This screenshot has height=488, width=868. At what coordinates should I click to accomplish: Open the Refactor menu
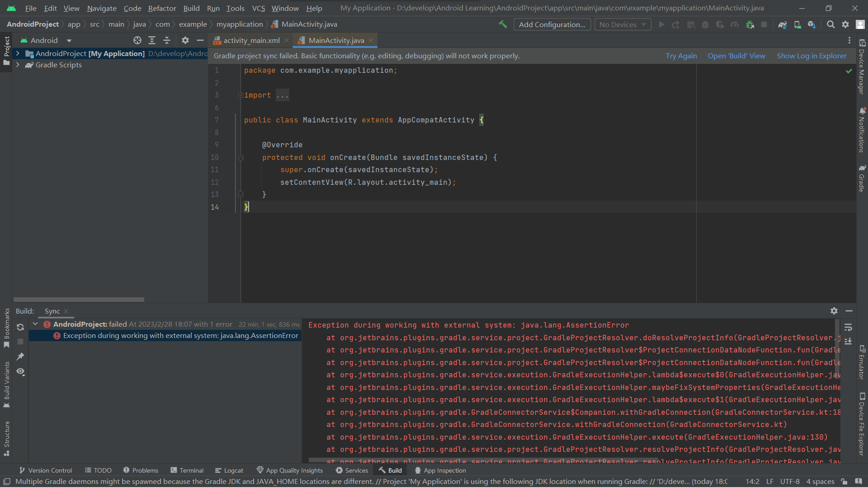point(162,8)
